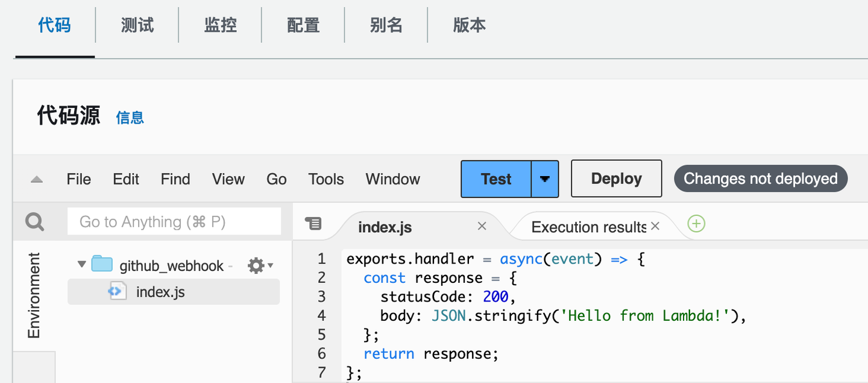Open the Edit menu
Viewport: 868px width, 383px height.
click(126, 179)
